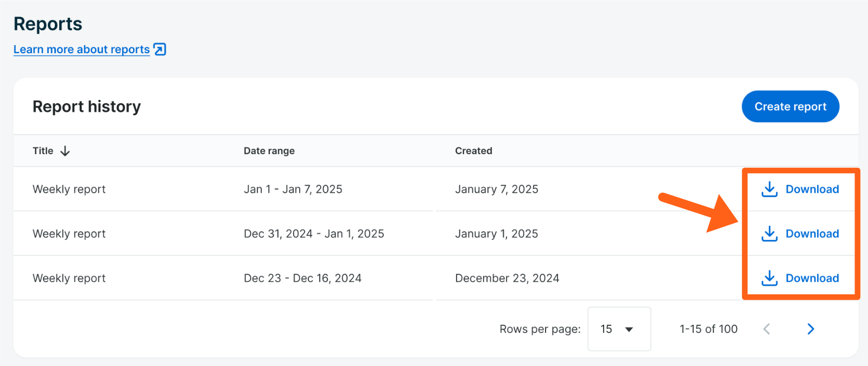This screenshot has width=868, height=366.
Task: Go to previous page of reports
Action: (766, 329)
